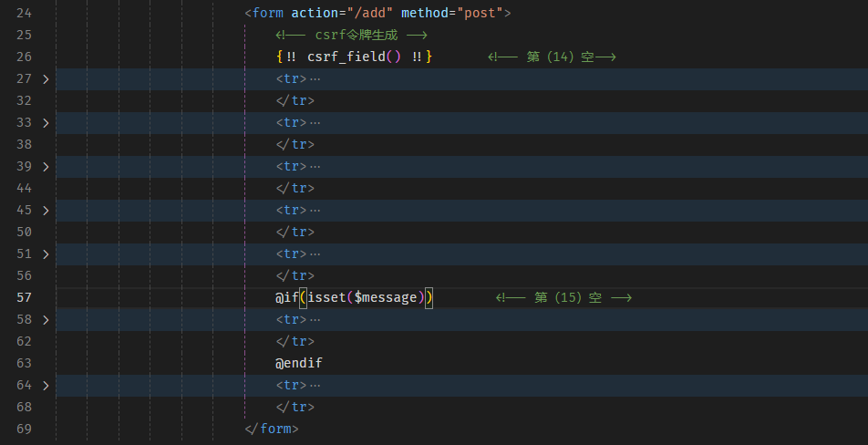
Task: Click the 第 (15) 空 comment
Action: pos(563,298)
